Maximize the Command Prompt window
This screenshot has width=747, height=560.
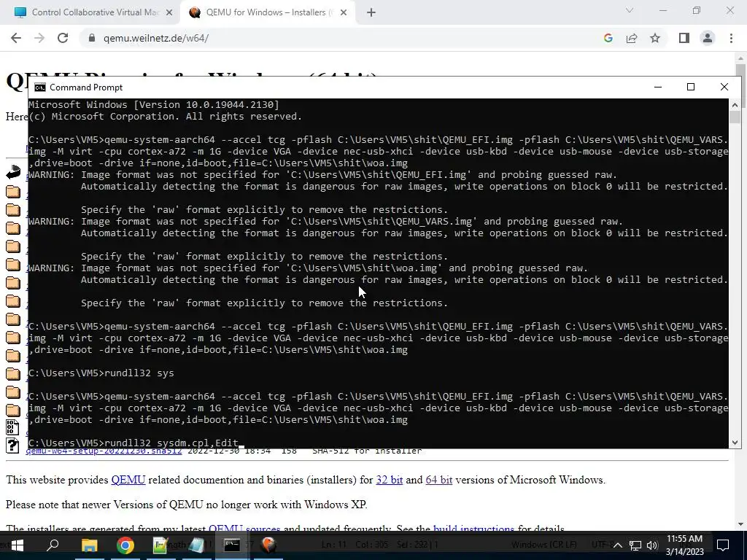point(691,87)
